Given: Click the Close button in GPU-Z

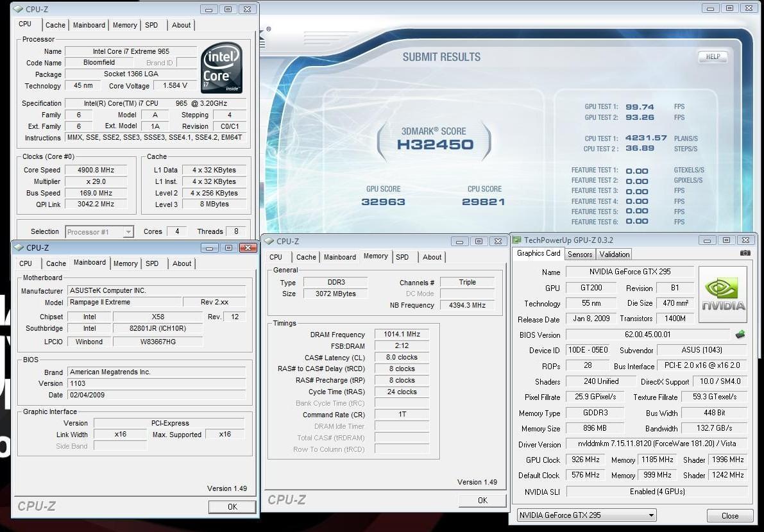Looking at the screenshot, I should coord(730,515).
